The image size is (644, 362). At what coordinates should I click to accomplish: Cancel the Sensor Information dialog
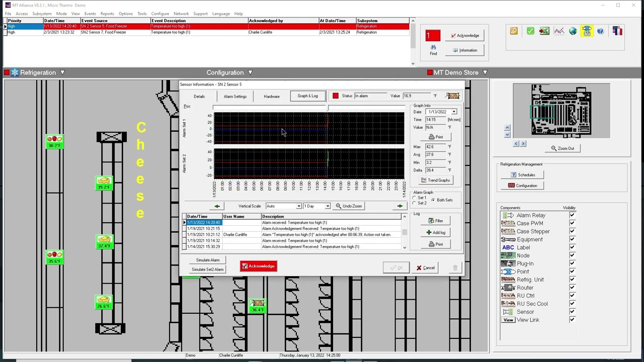(x=426, y=267)
